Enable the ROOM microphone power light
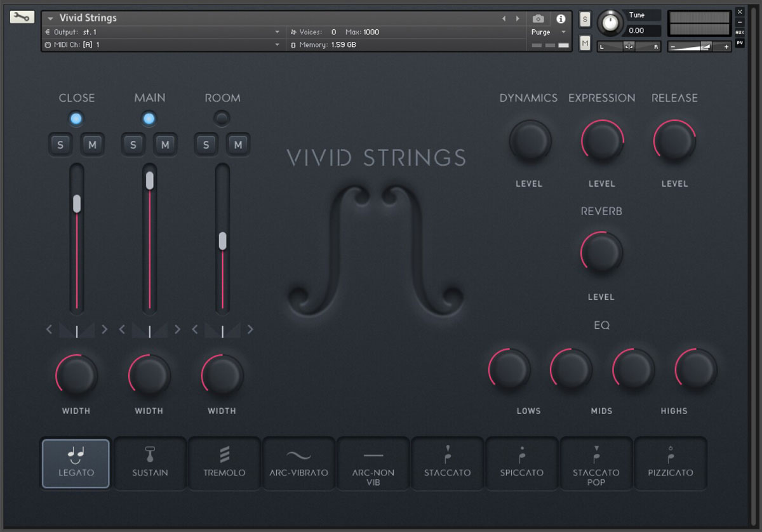 tap(222, 118)
